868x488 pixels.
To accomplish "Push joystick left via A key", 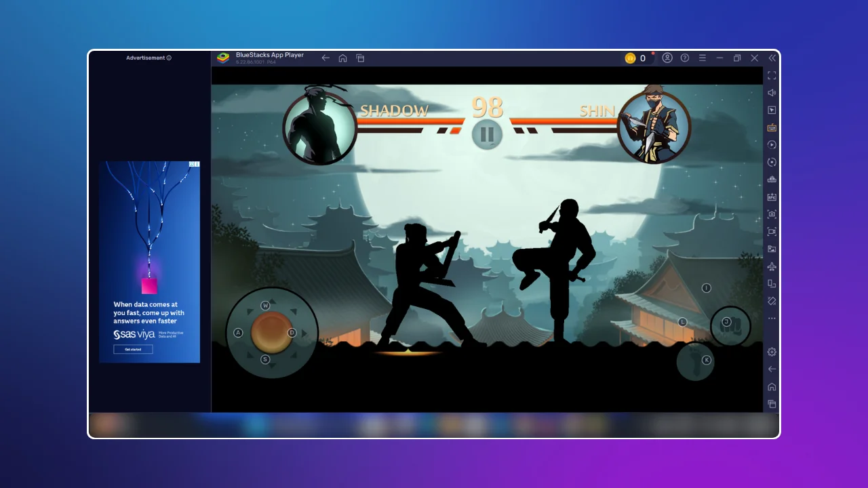I will point(238,333).
